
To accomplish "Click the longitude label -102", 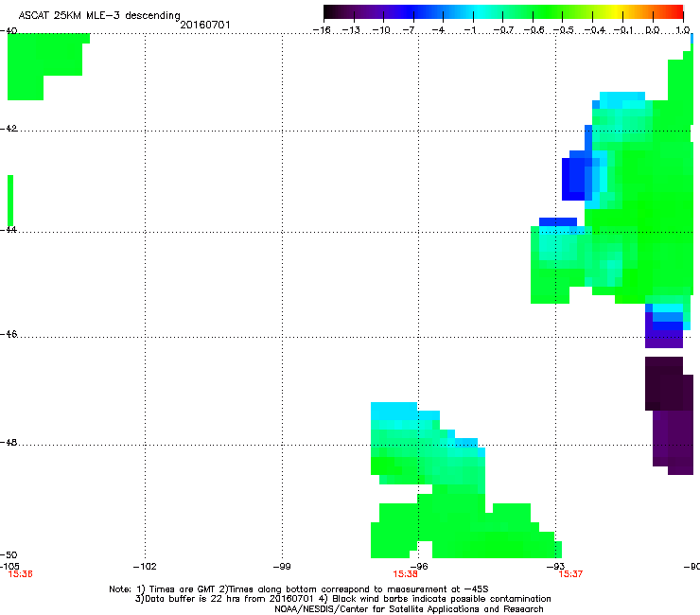I will [x=145, y=567].
